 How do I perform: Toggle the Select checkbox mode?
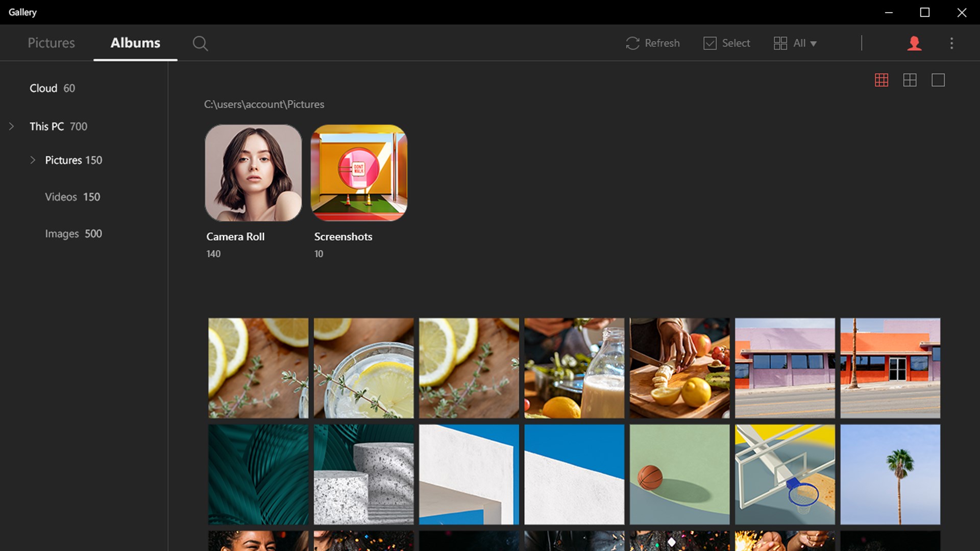click(x=710, y=43)
